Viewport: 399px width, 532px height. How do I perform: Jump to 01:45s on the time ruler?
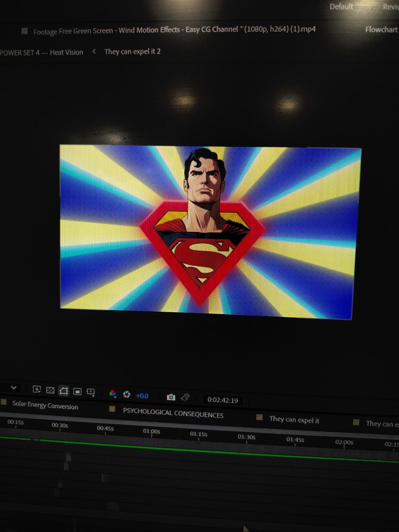tap(295, 440)
